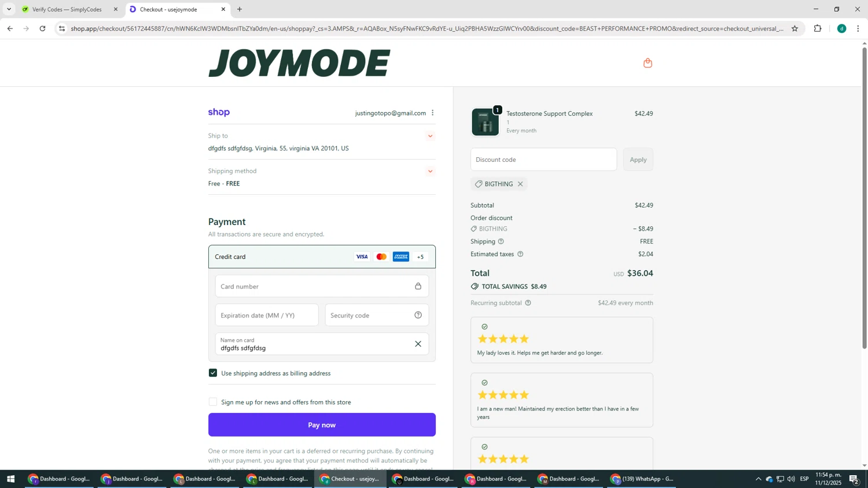
Task: Open the WhatsApp Chrome window in taskbar
Action: point(642,479)
